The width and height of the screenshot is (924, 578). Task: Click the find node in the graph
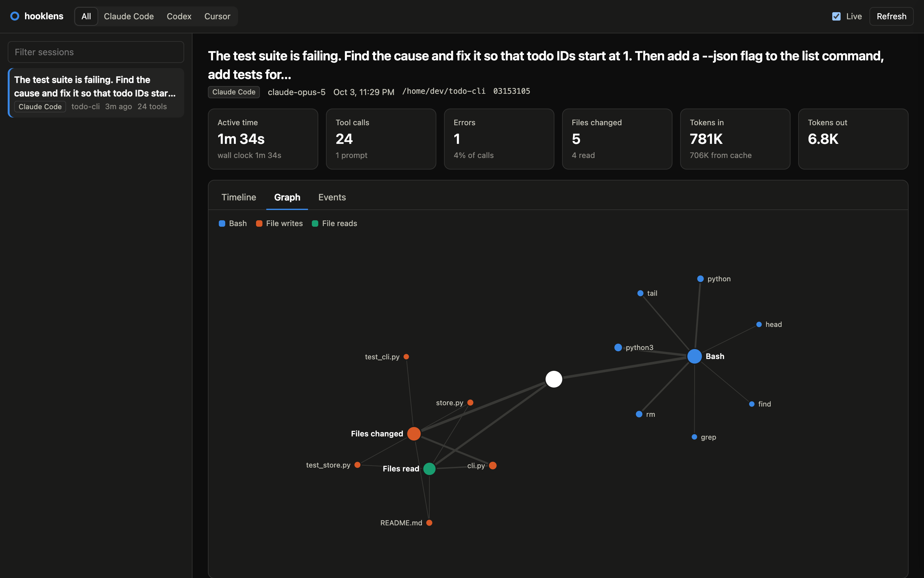point(752,404)
